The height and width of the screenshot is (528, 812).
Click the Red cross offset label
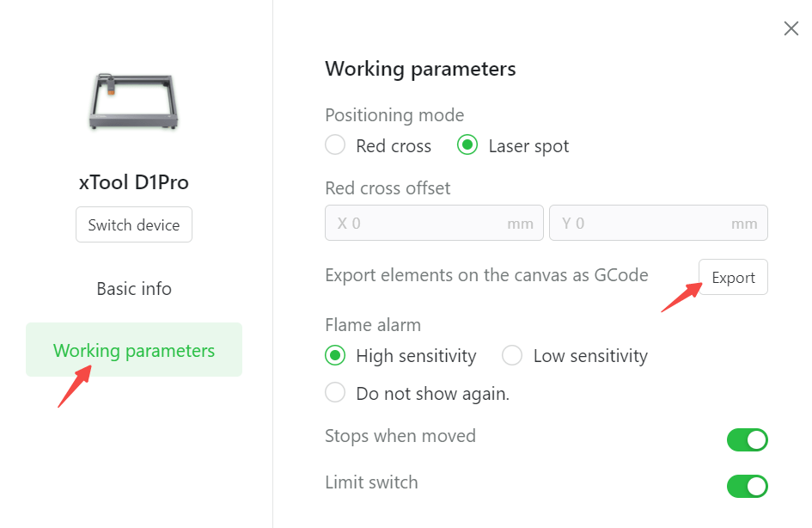click(388, 187)
